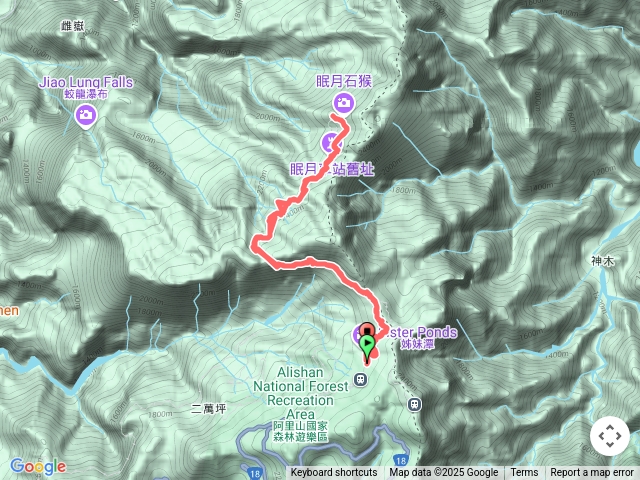This screenshot has height=480, width=640.
Task: Select the Sister Ponds label
Action: point(420,337)
